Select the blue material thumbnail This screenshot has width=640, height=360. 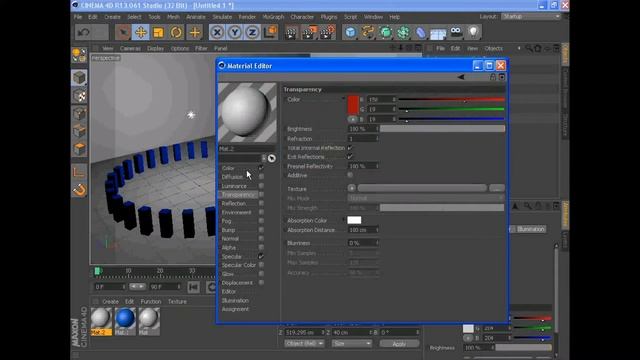(x=125, y=318)
